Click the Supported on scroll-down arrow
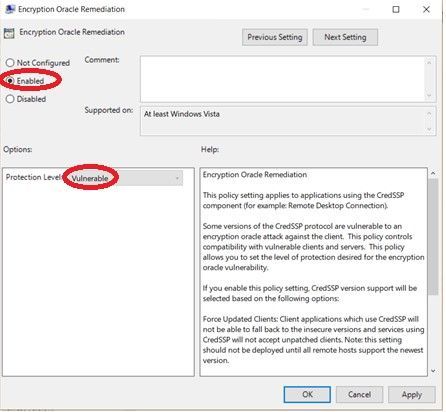 [x=429, y=129]
